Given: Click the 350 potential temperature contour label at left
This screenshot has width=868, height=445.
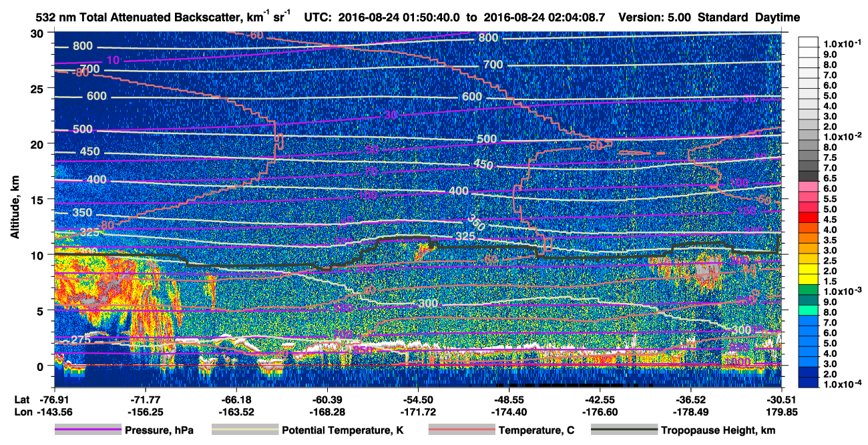Looking at the screenshot, I should 83,213.
